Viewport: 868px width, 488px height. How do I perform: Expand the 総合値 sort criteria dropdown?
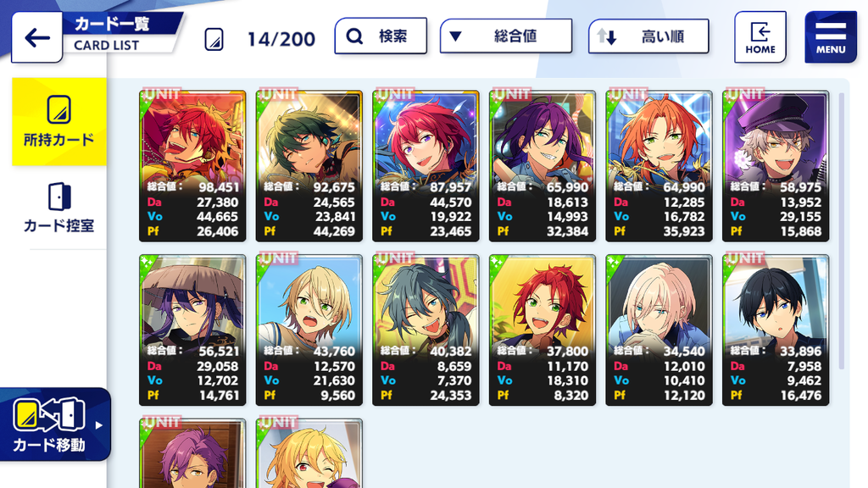506,36
